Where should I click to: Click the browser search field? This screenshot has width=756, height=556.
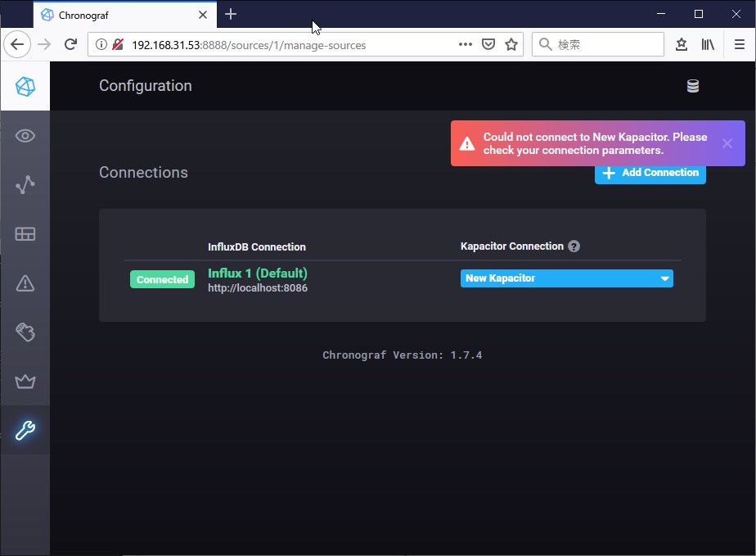point(598,44)
